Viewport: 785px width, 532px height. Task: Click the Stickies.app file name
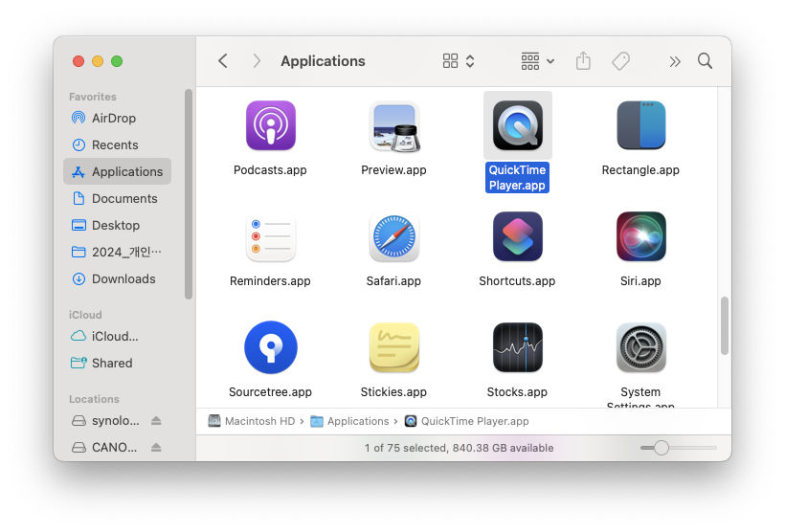click(x=394, y=392)
